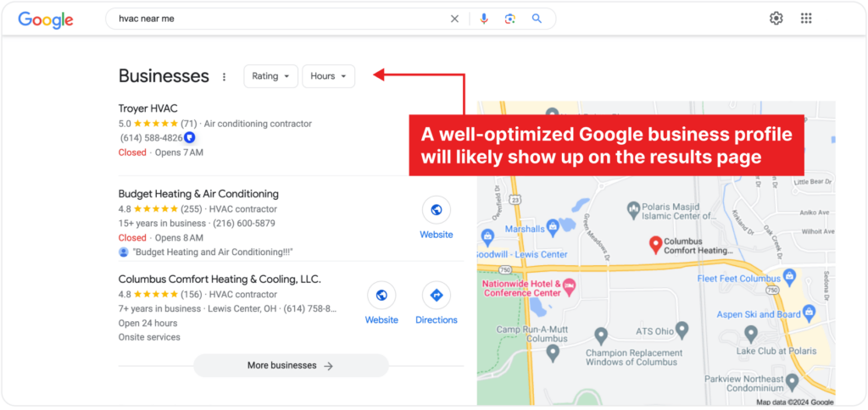868x410 pixels.
Task: Open the Businesses three-dot options menu
Action: (224, 77)
